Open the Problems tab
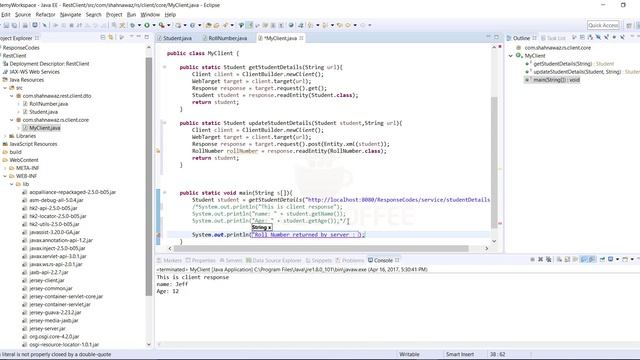The image size is (640, 360). click(x=350, y=260)
